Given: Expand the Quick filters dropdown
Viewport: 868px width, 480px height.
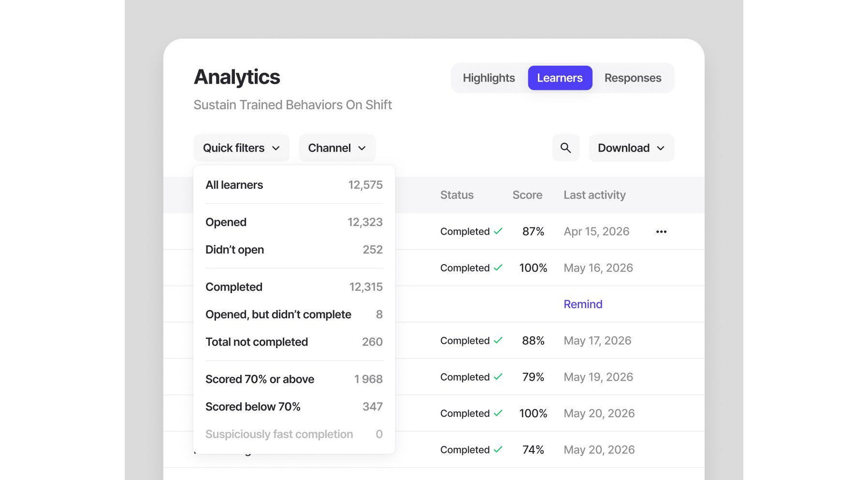Looking at the screenshot, I should (242, 148).
